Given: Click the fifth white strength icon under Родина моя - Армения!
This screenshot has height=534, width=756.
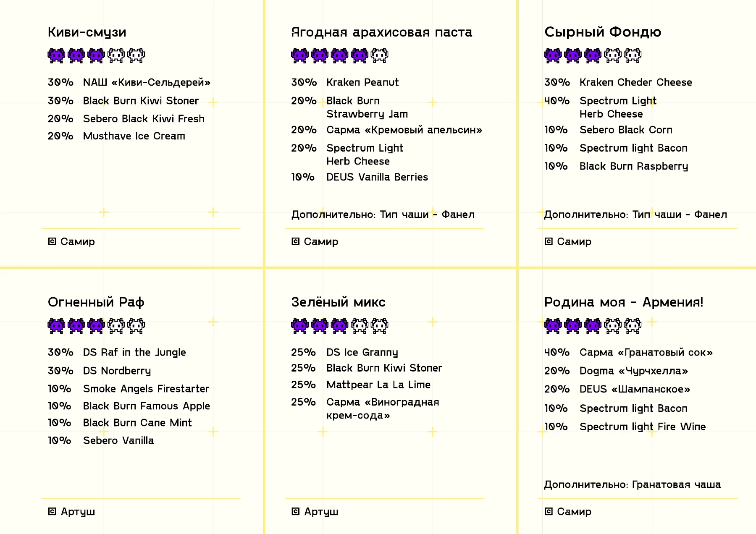Looking at the screenshot, I should [633, 326].
